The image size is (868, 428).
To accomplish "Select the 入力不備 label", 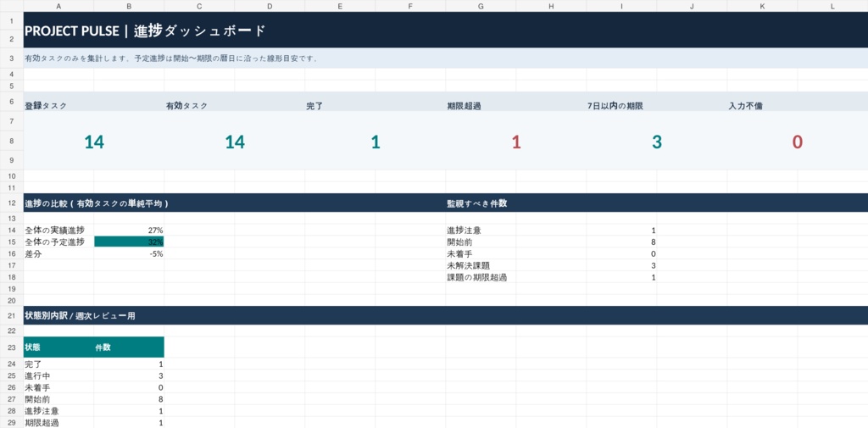I will point(745,106).
